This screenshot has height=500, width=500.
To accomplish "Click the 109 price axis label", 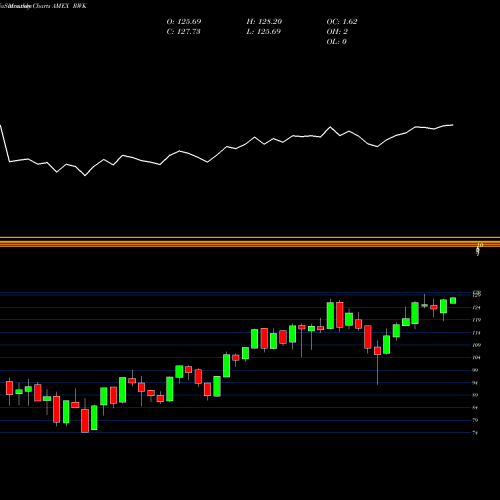I will (x=477, y=345).
